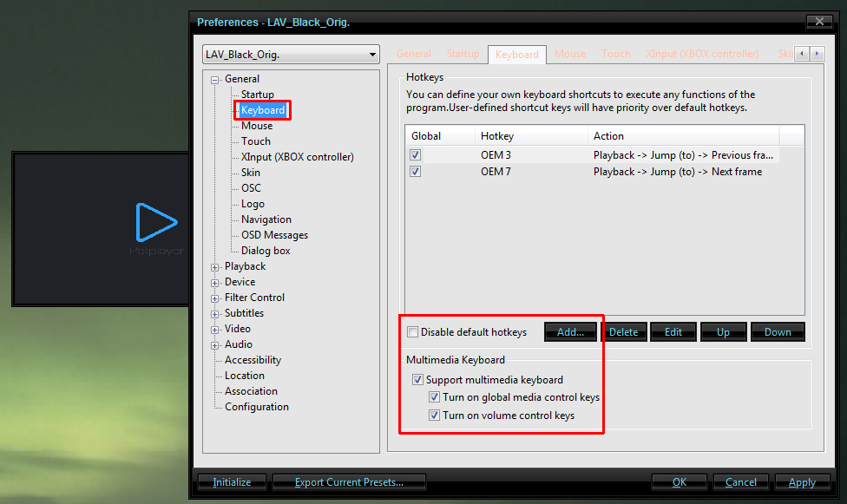
Task: Uncheck Support multimedia keyboard
Action: point(417,380)
